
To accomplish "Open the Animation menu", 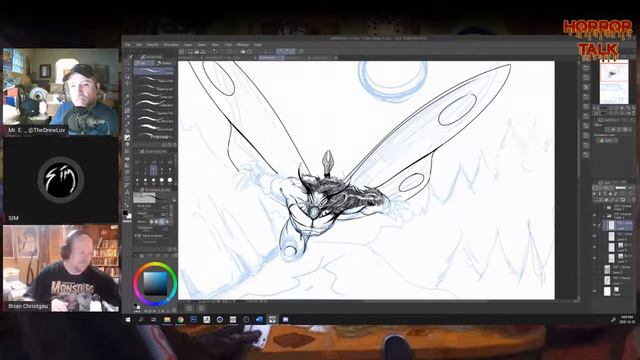I will (x=171, y=45).
